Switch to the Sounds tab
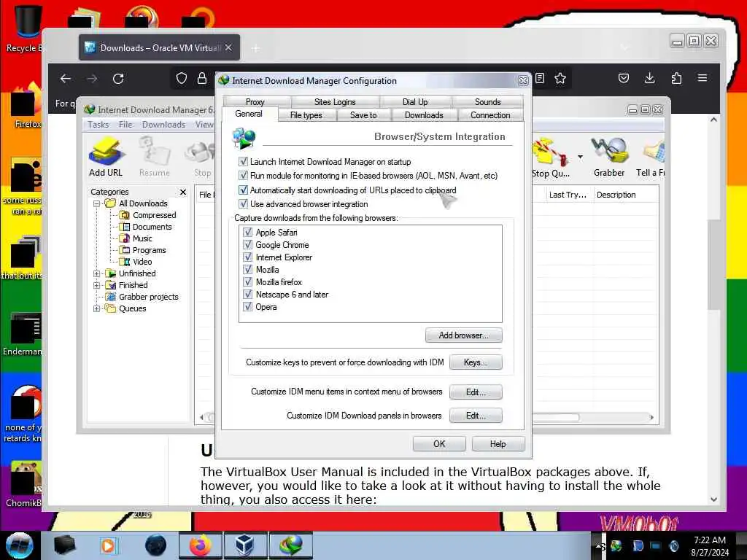Screen dimensions: 747x560 (487, 101)
